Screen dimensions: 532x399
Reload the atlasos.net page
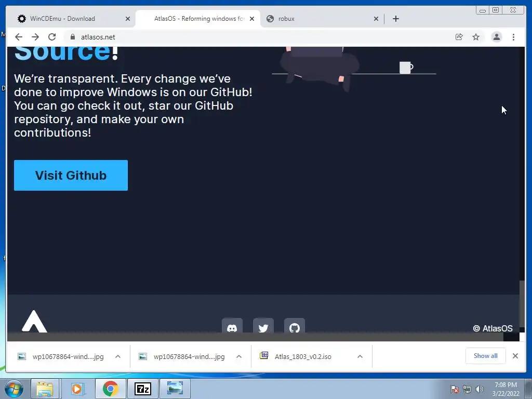click(x=52, y=37)
